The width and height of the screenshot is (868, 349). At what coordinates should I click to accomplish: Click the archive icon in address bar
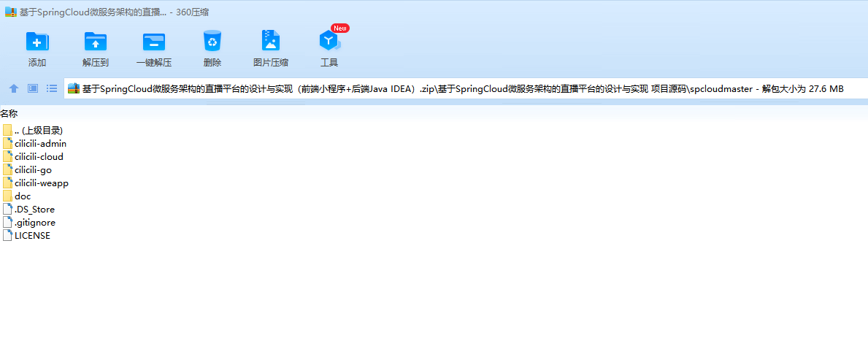[74, 88]
